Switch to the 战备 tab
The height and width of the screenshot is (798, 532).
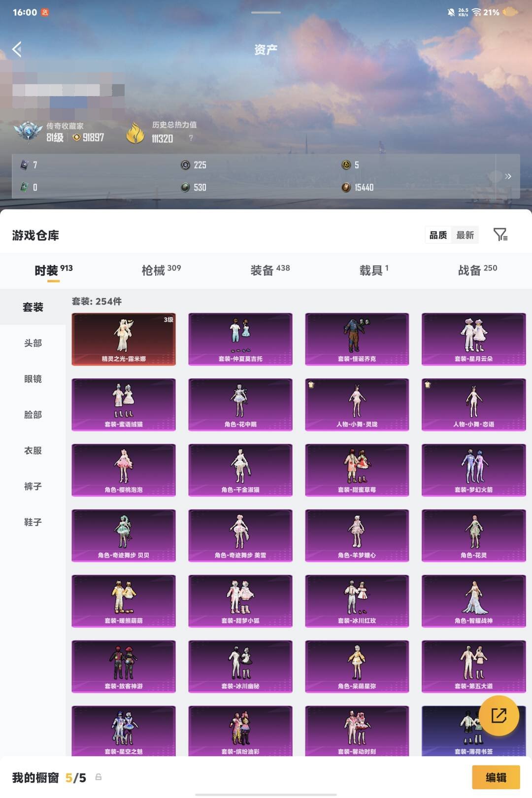pyautogui.click(x=477, y=270)
